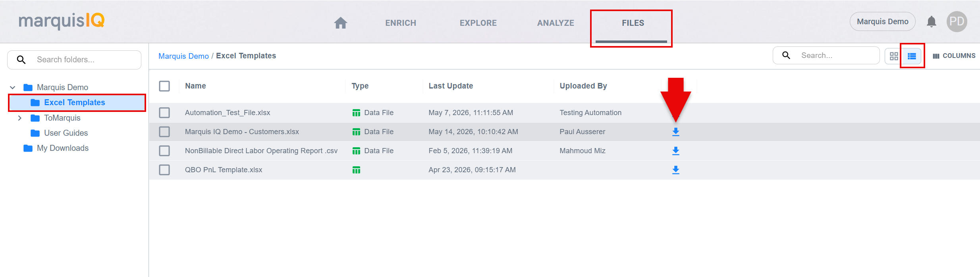980x277 pixels.
Task: Select the ToMarquis folder label
Action: coord(62,118)
